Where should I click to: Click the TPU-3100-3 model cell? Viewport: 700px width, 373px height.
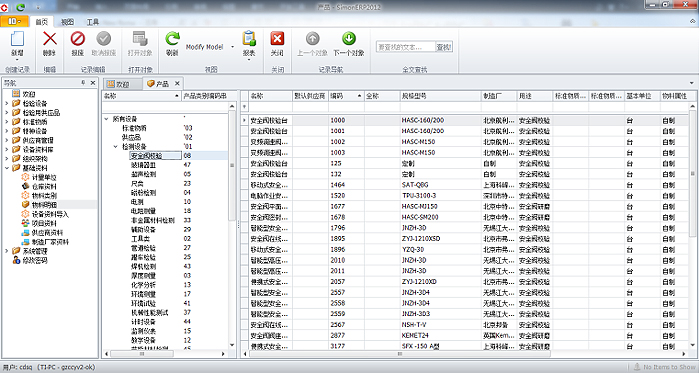440,195
